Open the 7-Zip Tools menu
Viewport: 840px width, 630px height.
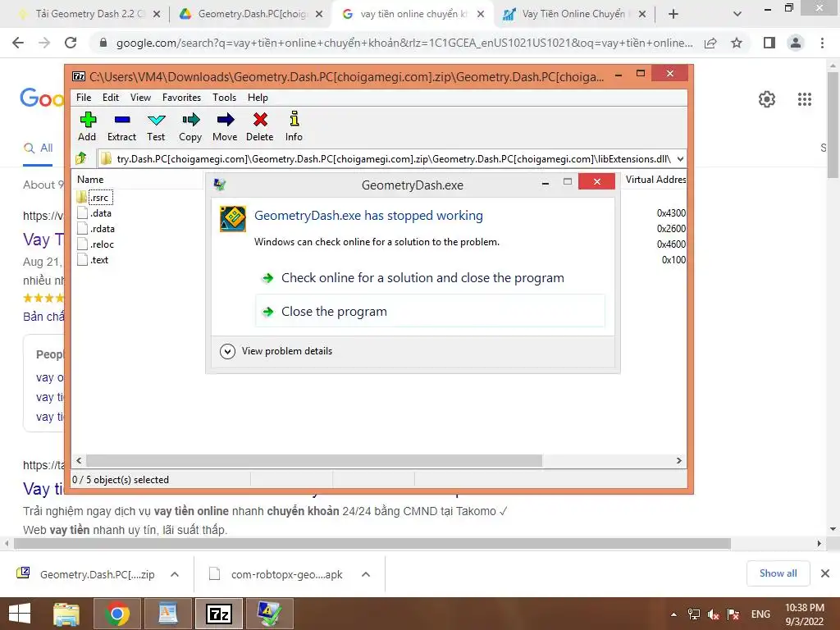point(224,98)
